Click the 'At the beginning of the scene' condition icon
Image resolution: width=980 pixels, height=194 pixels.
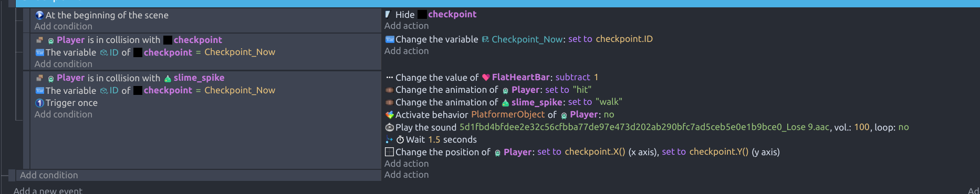coord(39,15)
